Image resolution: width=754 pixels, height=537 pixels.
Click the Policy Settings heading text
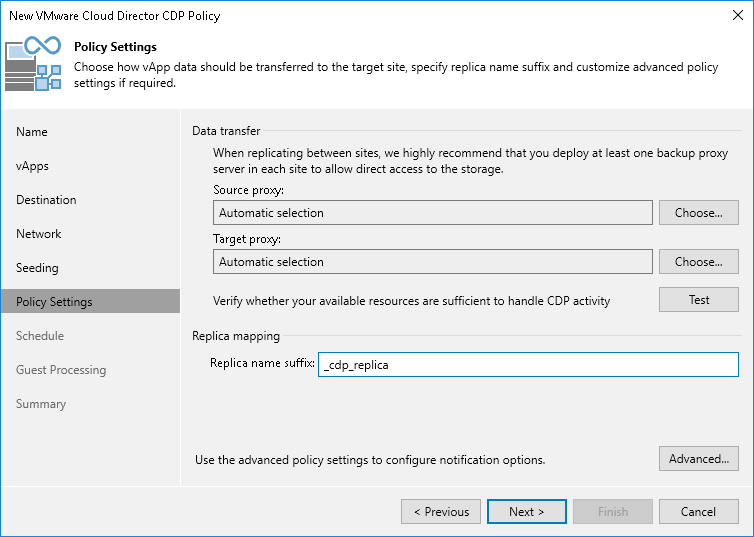pos(115,47)
